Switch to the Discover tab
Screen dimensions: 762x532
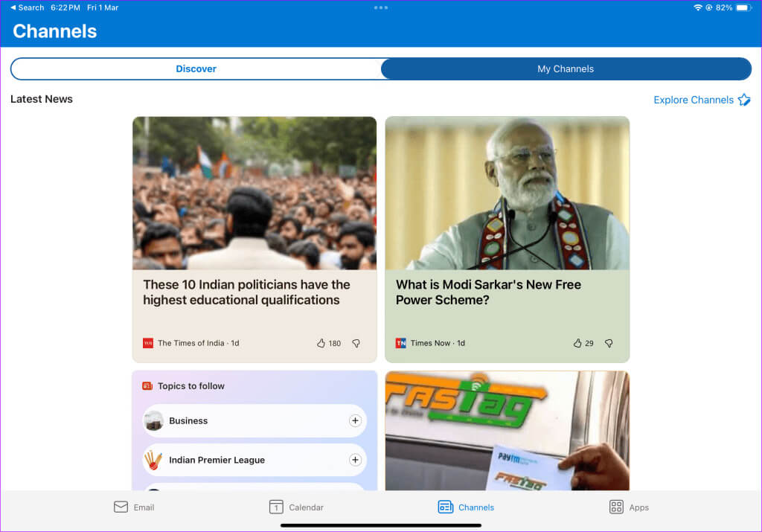(196, 69)
